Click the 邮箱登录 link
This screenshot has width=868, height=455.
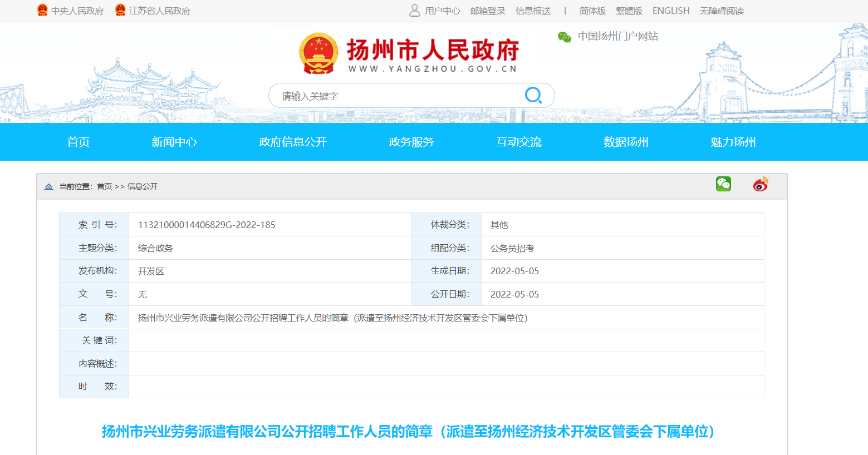point(487,11)
